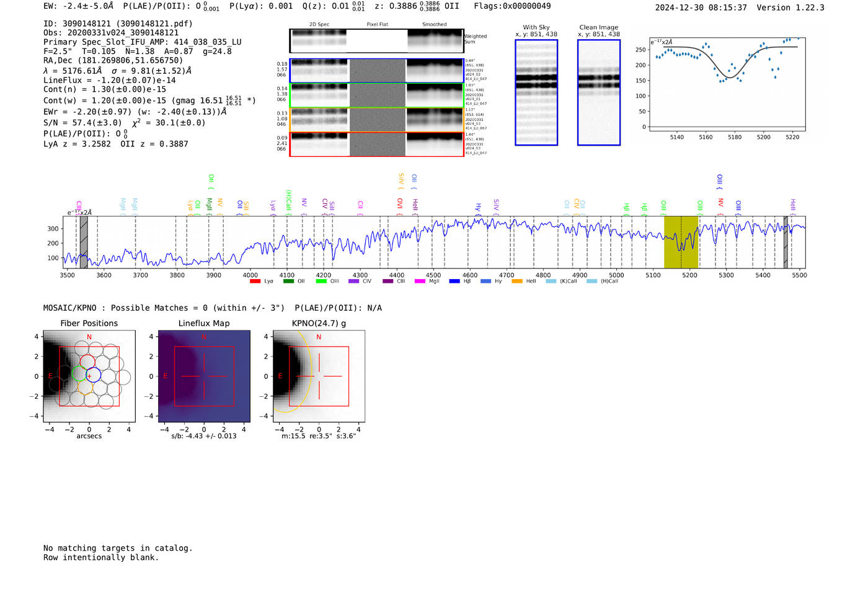
Task: Click the Lineflux Map plot
Action: click(204, 376)
